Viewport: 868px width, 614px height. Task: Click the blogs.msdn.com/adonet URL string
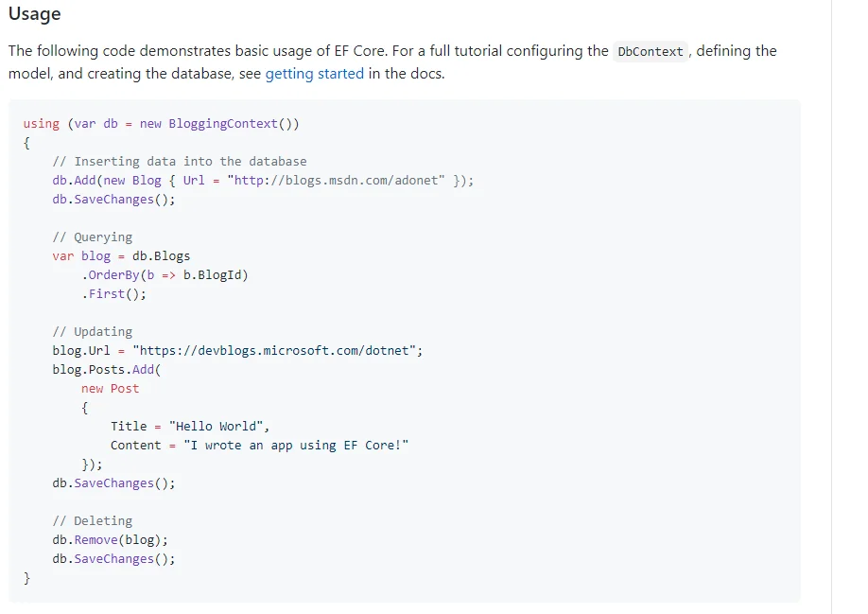coord(336,181)
